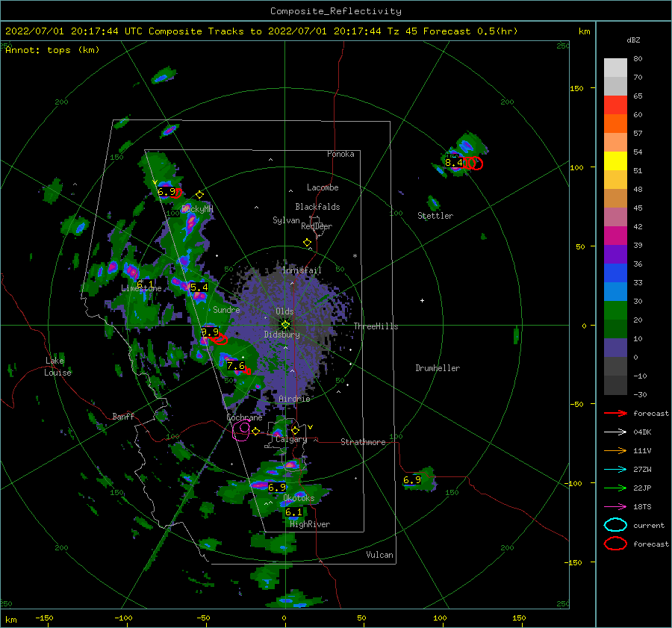Click the Okotoks town label

(299, 498)
